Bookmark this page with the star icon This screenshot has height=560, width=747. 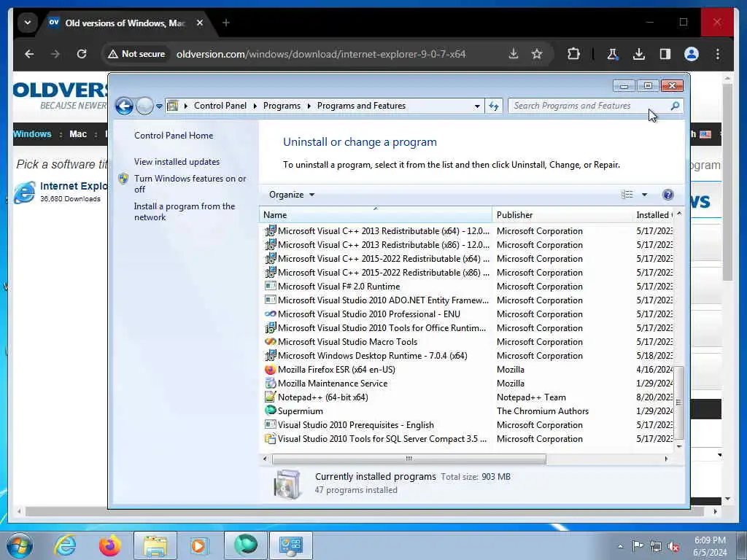coord(537,54)
